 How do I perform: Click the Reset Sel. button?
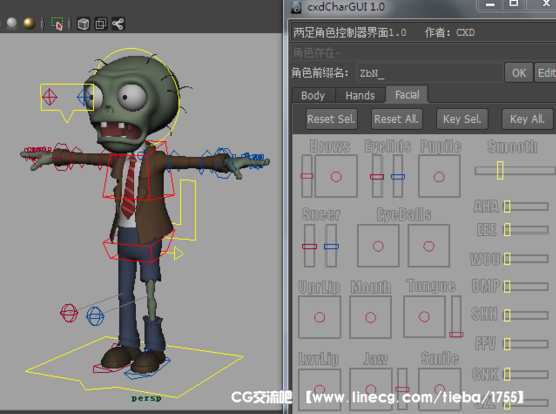[331, 119]
